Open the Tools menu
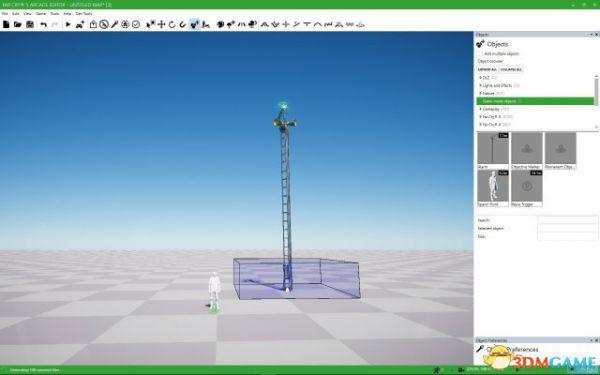This screenshot has width=600, height=375. pos(55,13)
